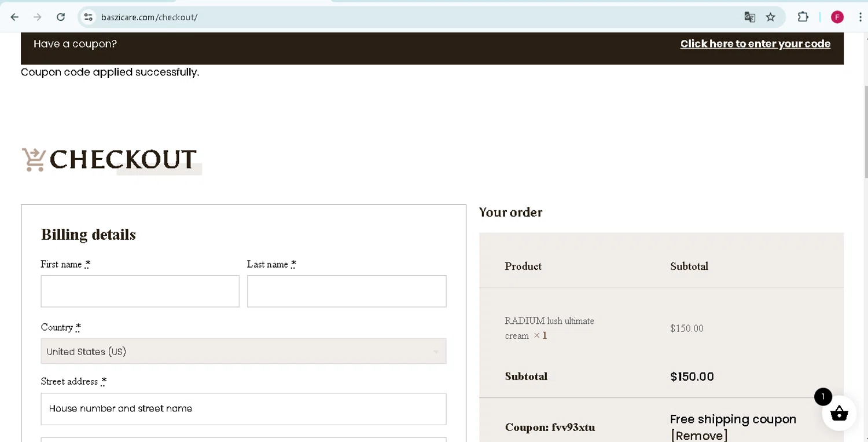Focus the First name field

[x=140, y=291]
